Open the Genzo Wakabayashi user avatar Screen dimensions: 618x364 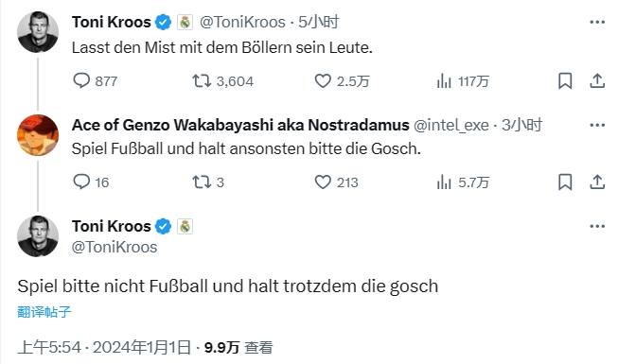(x=38, y=134)
